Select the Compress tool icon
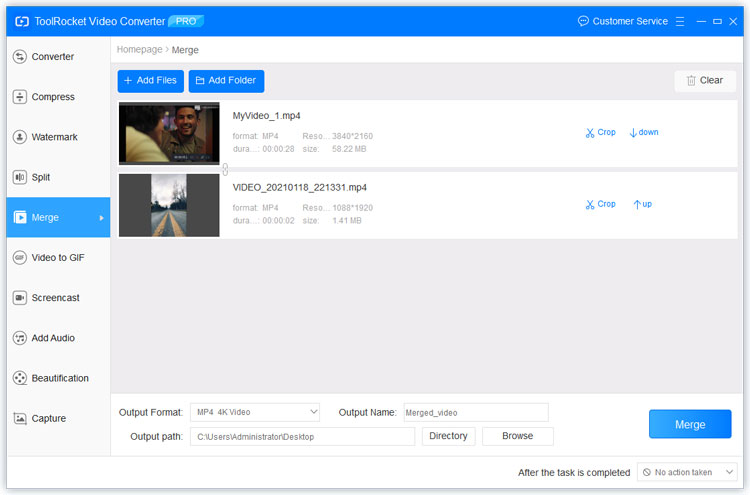Viewport: 750px width, 495px height. tap(20, 97)
